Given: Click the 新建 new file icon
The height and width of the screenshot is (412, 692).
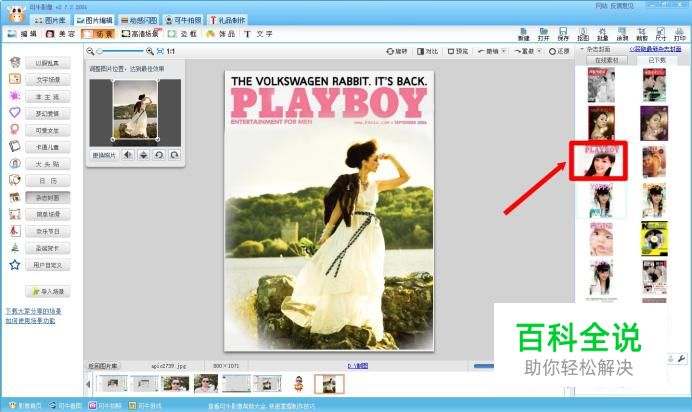Looking at the screenshot, I should click(x=524, y=34).
